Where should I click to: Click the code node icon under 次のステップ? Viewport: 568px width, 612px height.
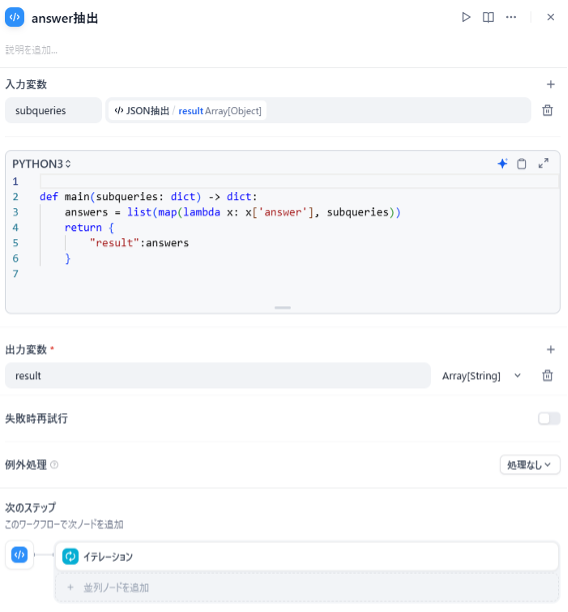pos(20,555)
